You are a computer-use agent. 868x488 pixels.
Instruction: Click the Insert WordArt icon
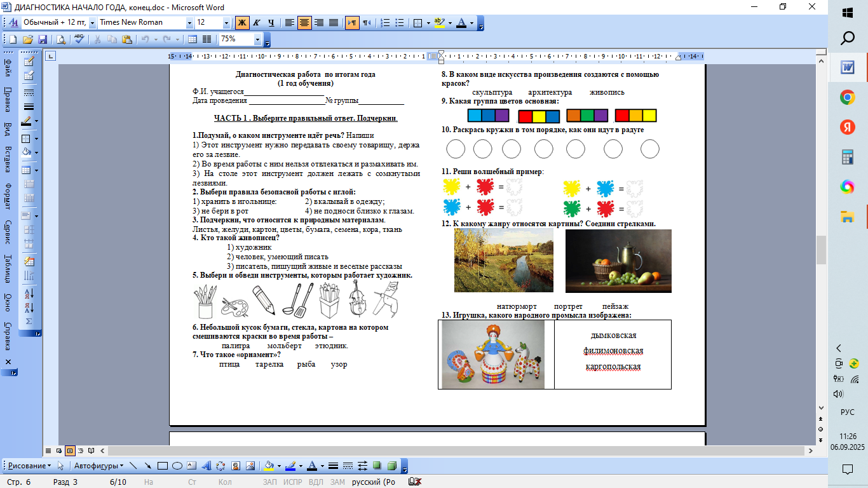[206, 466]
